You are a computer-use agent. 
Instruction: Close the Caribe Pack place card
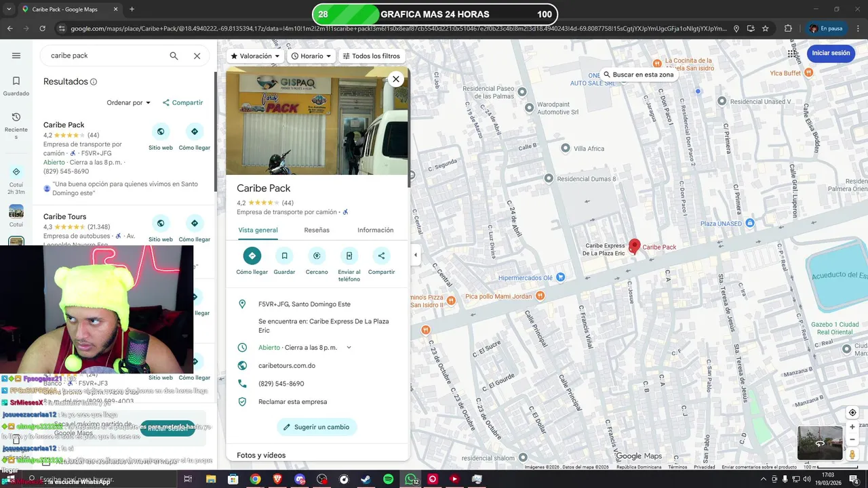pos(396,79)
